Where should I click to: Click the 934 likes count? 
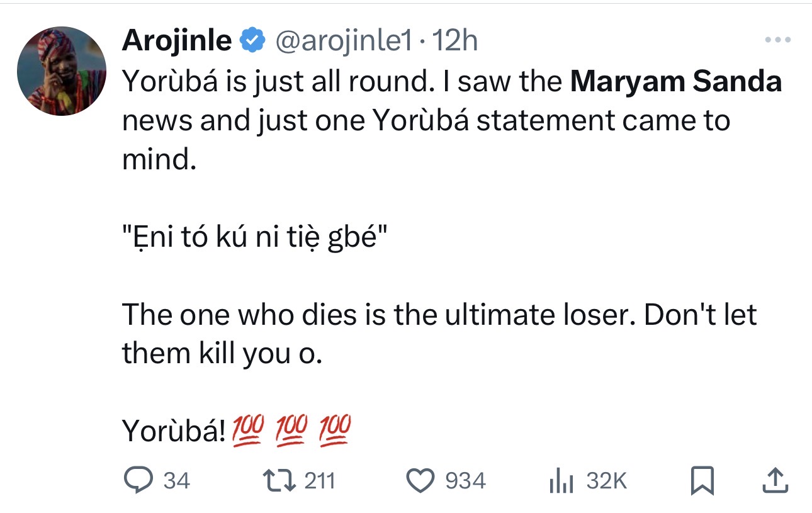pyautogui.click(x=466, y=482)
